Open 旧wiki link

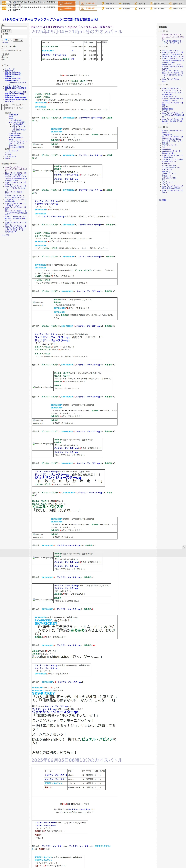pos(7,158)
